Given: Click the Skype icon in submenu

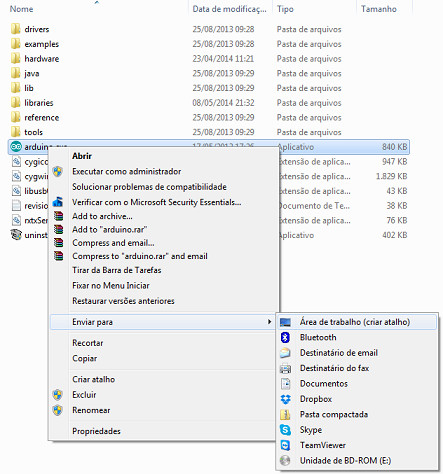Looking at the screenshot, I should pyautogui.click(x=285, y=430).
